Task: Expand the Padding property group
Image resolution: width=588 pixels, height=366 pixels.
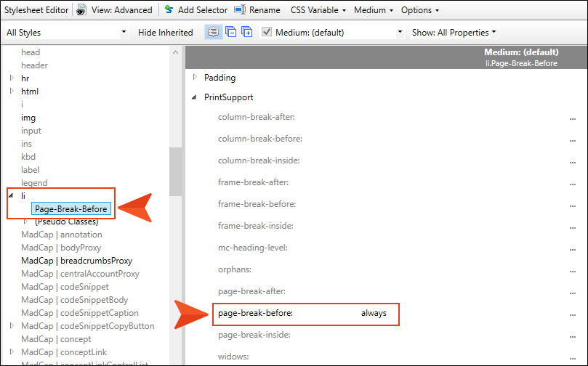Action: [x=195, y=78]
